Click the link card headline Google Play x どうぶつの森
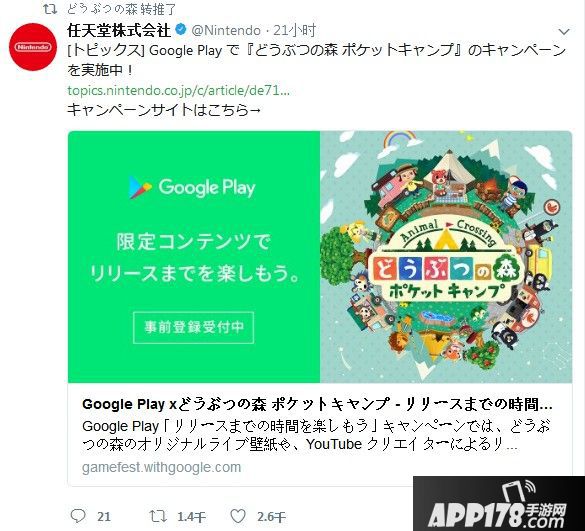 click(x=317, y=404)
